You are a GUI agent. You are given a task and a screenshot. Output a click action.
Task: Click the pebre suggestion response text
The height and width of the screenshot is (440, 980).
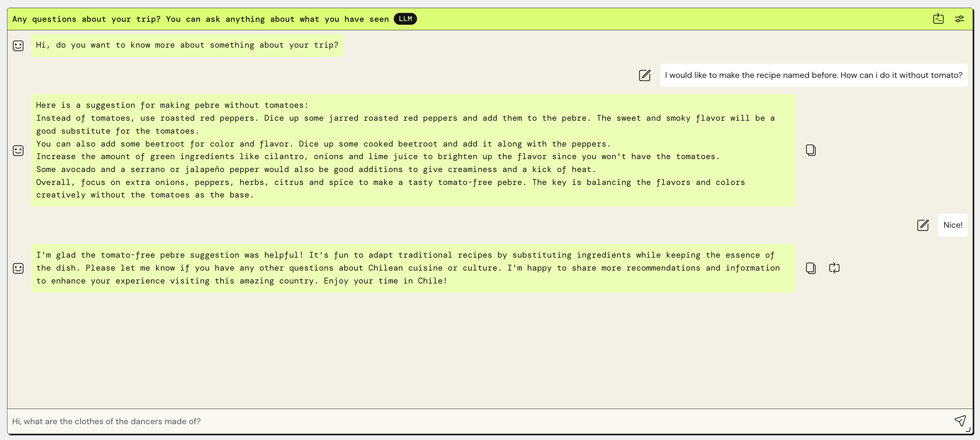point(413,151)
